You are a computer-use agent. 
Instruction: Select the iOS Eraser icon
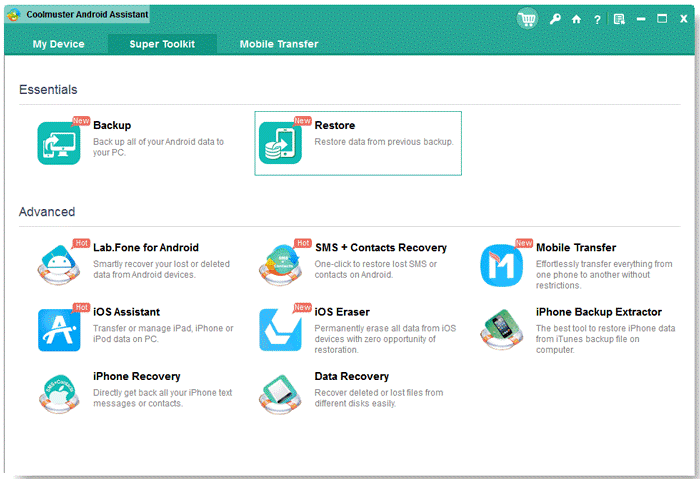click(x=280, y=329)
